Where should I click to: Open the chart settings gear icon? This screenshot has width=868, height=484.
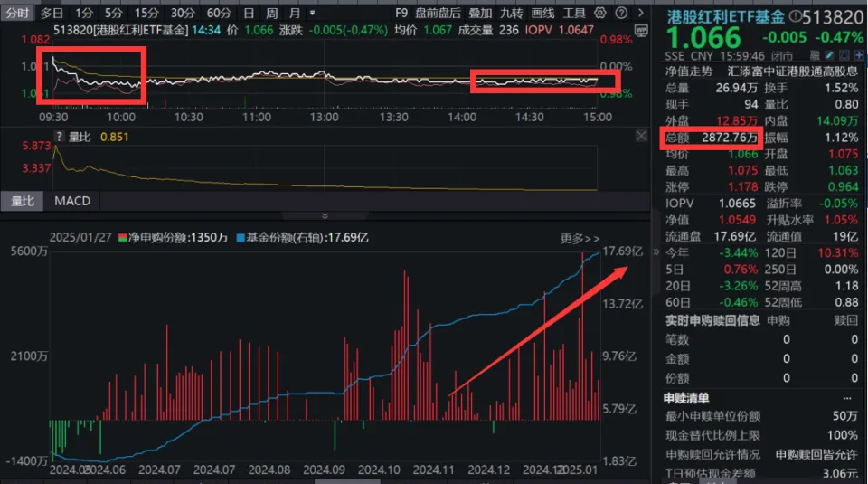[x=601, y=14]
